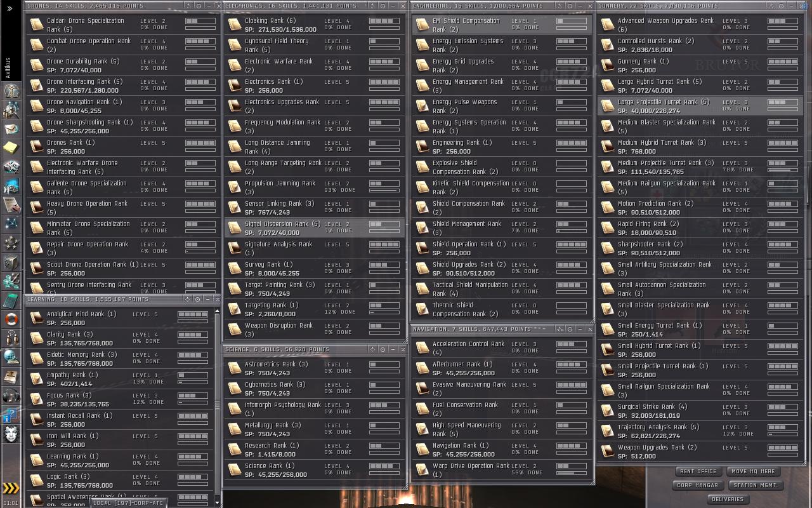The height and width of the screenshot is (508, 812).
Task: Open the Corp Hangar button
Action: pos(698,485)
